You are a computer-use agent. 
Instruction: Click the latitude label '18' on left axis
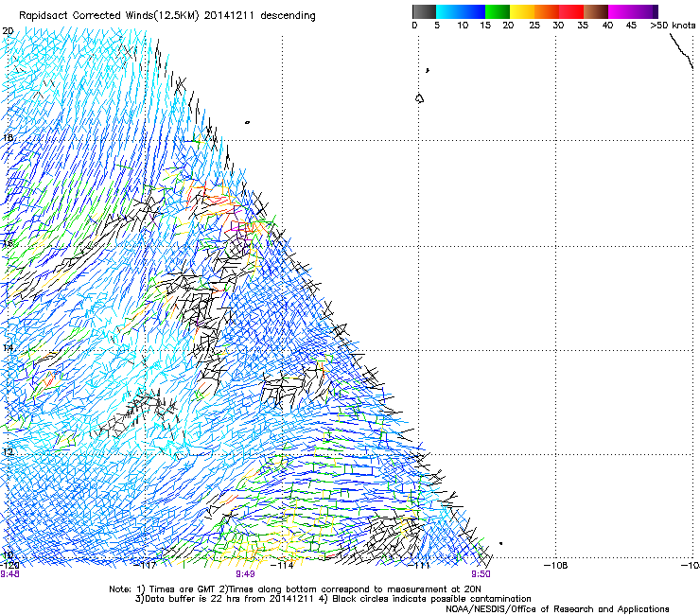click(8, 137)
